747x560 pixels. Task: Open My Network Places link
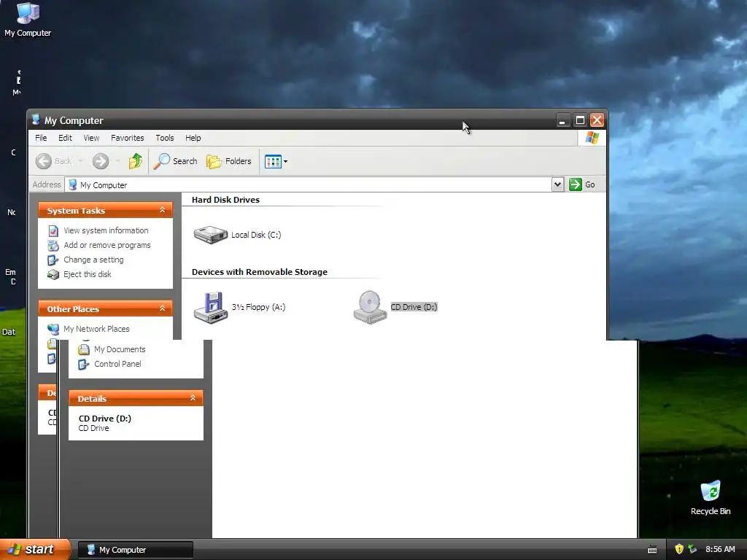point(97,329)
